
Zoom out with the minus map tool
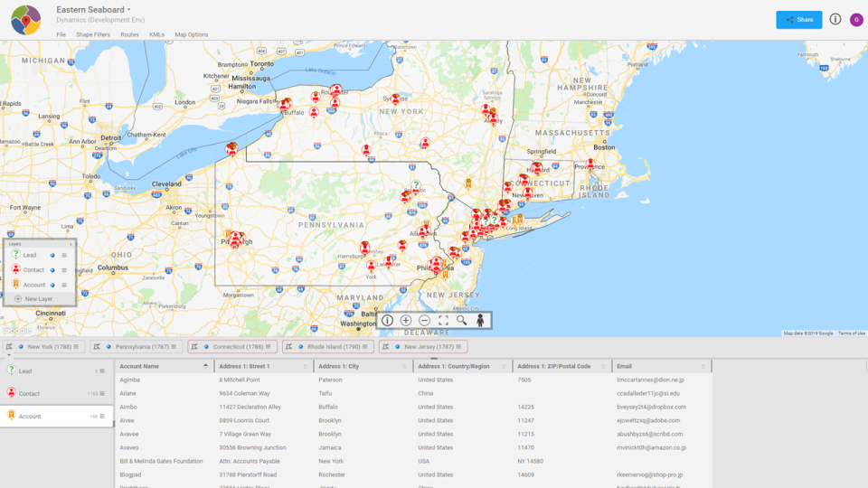(x=425, y=320)
